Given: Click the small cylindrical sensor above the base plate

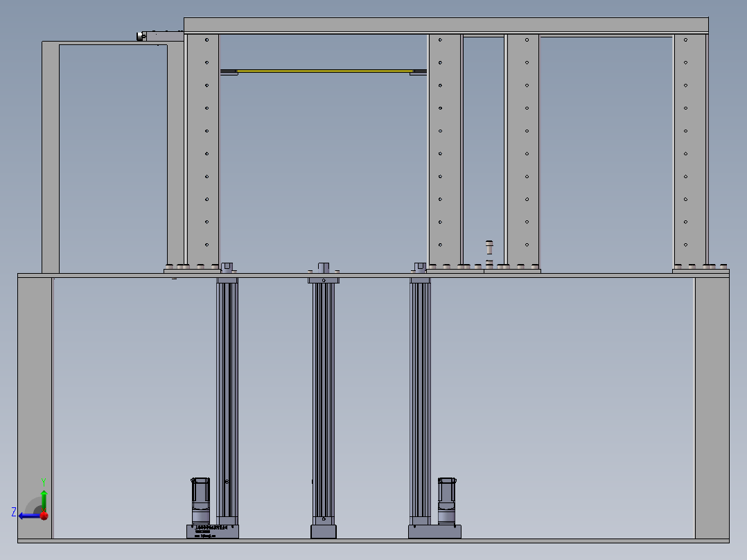Looking at the screenshot, I should click(488, 246).
